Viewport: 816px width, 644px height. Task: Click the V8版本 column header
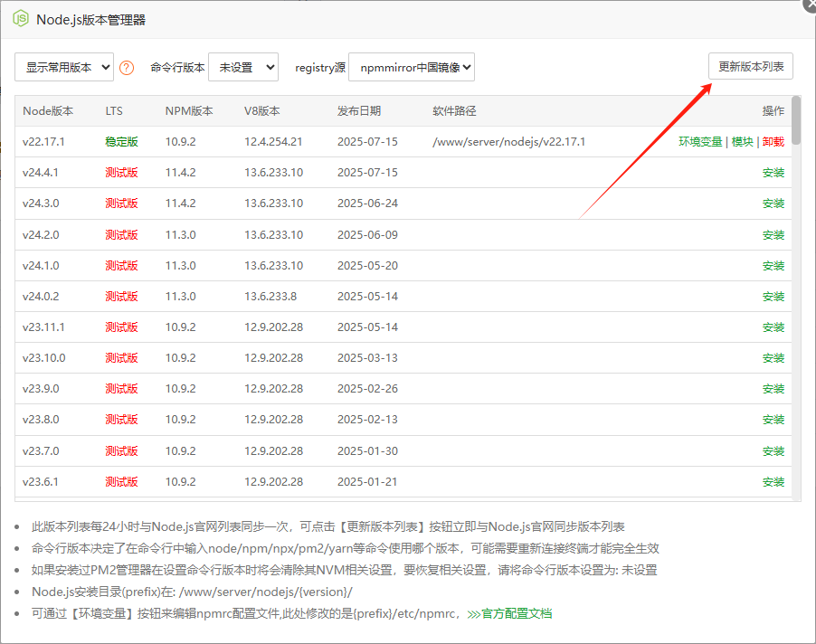[x=261, y=111]
